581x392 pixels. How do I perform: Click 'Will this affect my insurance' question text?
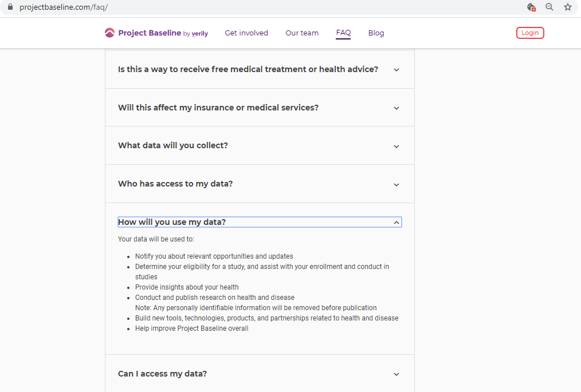point(218,108)
